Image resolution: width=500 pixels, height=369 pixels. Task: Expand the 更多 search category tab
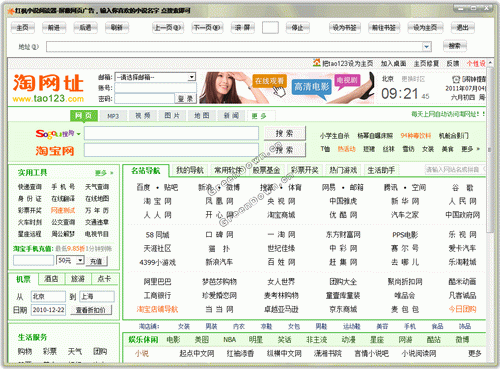261,116
